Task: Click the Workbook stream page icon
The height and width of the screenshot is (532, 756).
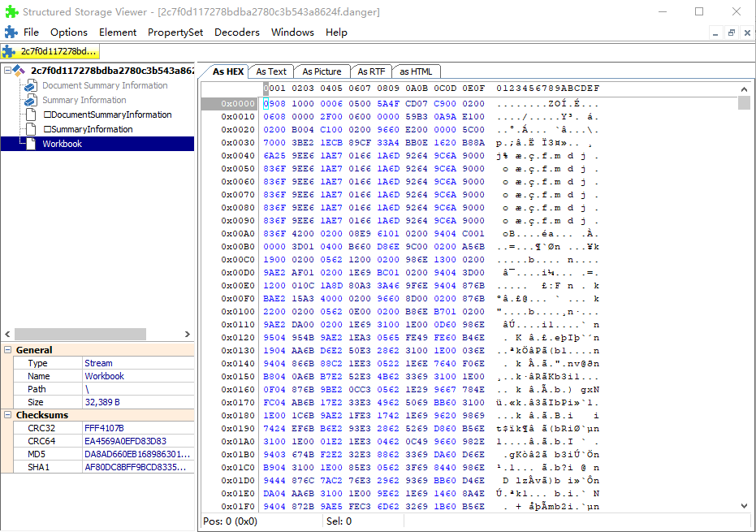Action: [30, 144]
